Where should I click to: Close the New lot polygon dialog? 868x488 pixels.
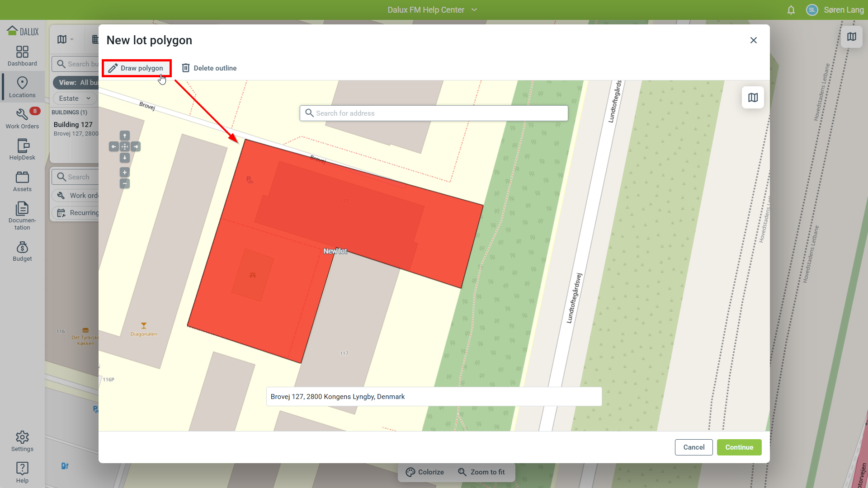pos(753,40)
